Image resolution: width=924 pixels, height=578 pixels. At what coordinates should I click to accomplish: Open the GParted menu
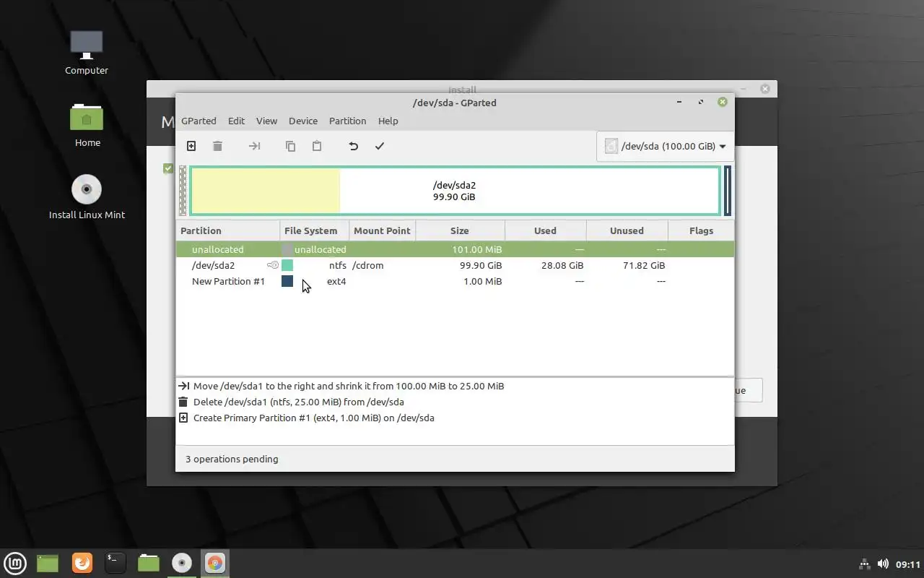(199, 121)
